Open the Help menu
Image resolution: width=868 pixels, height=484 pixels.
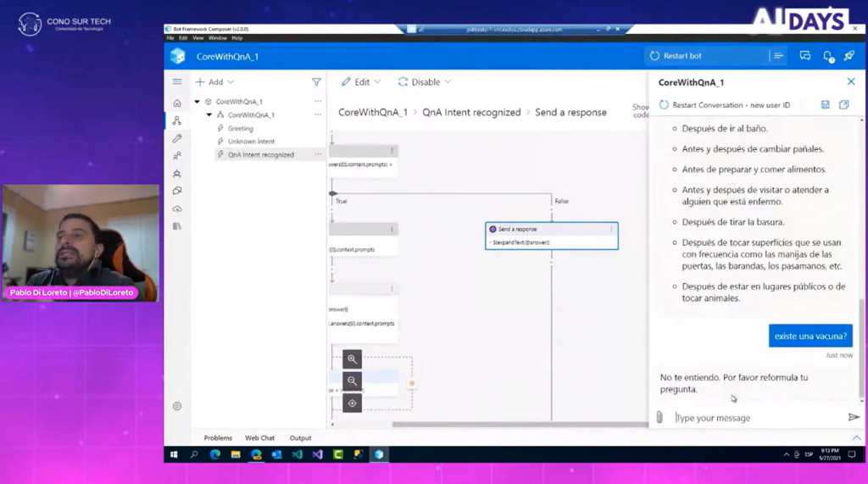237,38
